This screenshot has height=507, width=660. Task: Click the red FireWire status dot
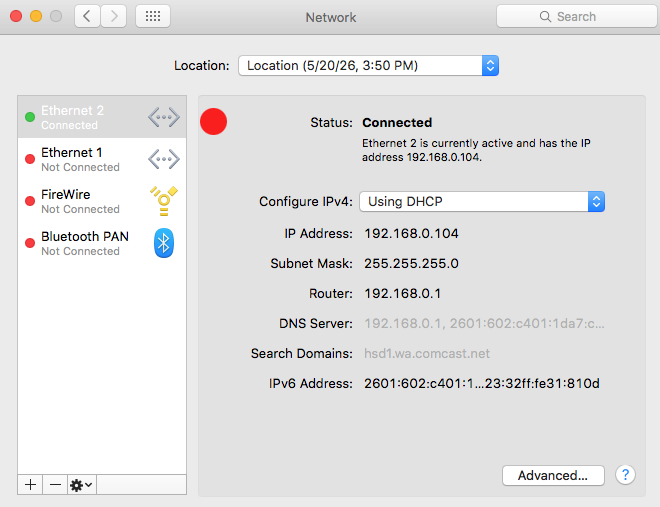tap(30, 201)
